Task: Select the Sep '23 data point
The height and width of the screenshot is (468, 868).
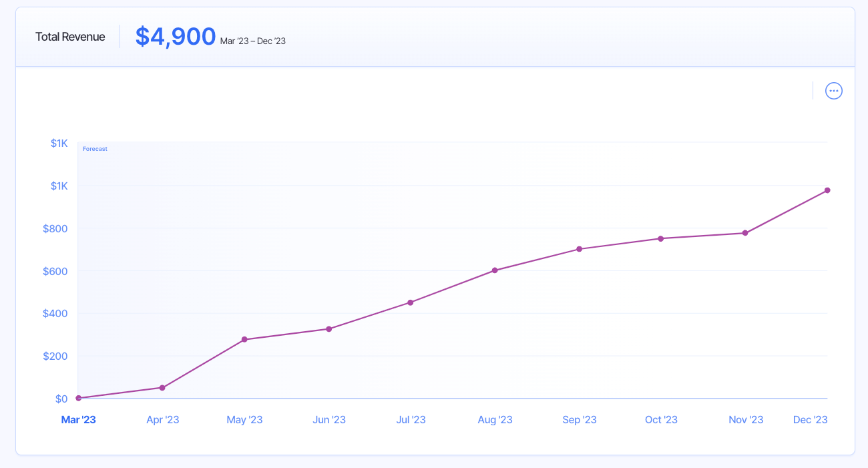Action: (579, 248)
